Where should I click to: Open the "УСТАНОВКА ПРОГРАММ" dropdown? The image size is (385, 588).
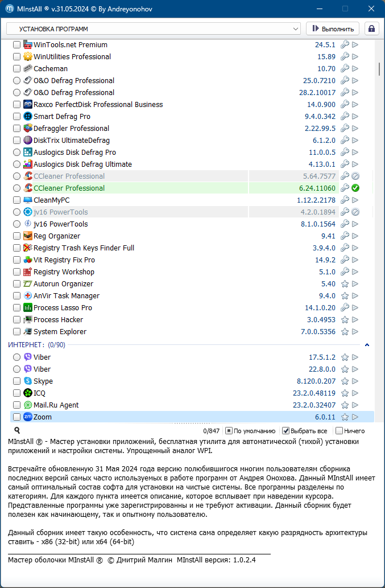click(x=154, y=28)
